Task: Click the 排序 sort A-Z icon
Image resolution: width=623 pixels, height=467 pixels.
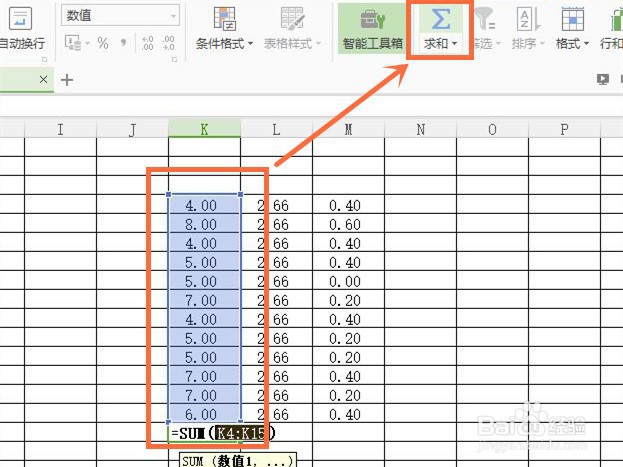Action: (528, 19)
